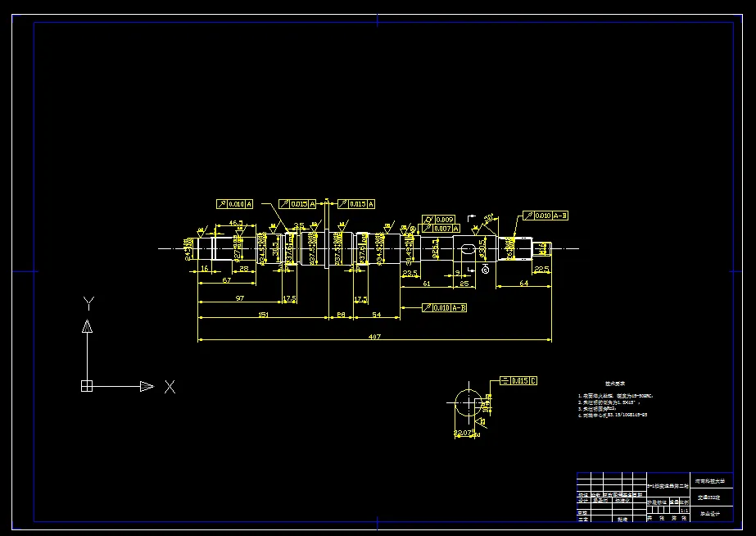Viewport: 756px width, 536px height.
Task: Select the 67 length dimension text
Action: coord(227,279)
